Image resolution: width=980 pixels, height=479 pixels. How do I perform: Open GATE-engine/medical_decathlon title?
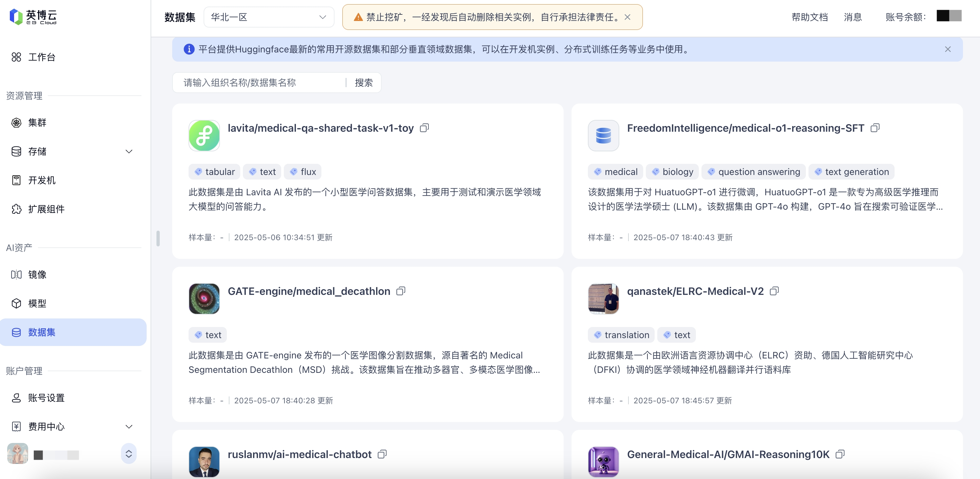pos(309,291)
